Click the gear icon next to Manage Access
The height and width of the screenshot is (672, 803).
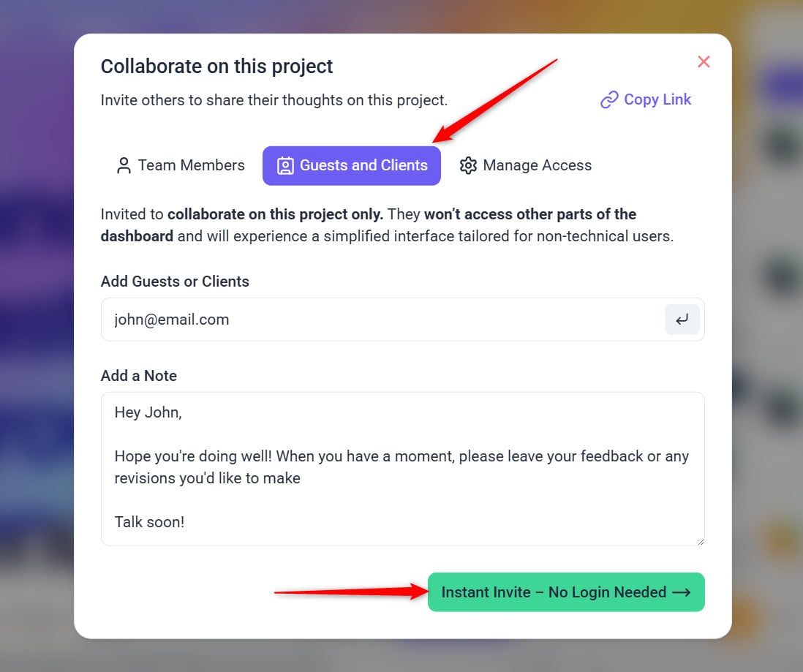point(468,165)
